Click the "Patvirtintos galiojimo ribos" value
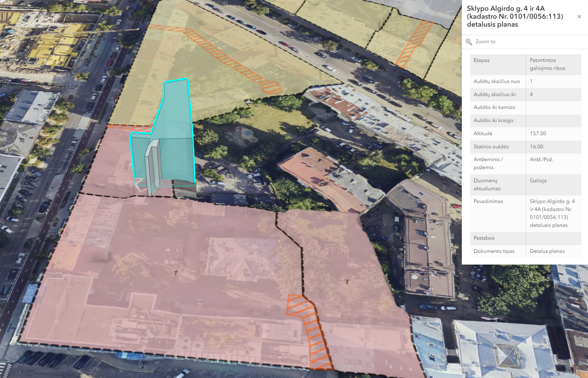The image size is (588, 378). point(548,64)
